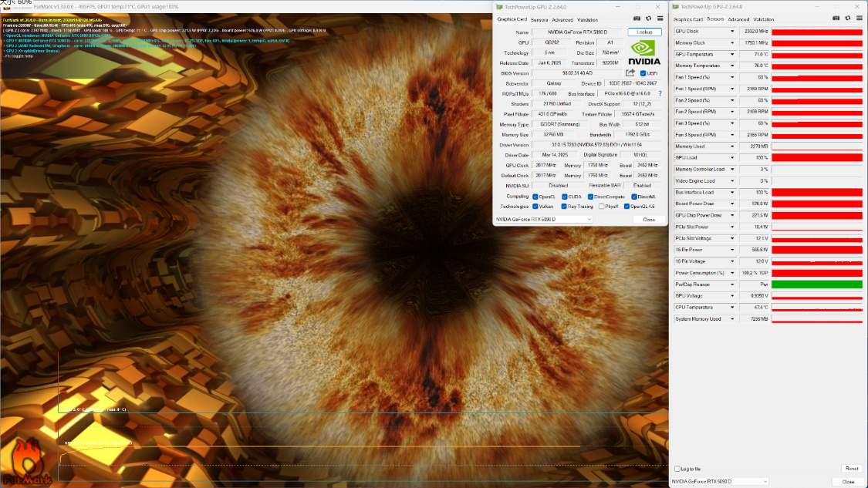Click the NVIDIA logo
Image resolution: width=868 pixels, height=488 pixels.
[643, 52]
